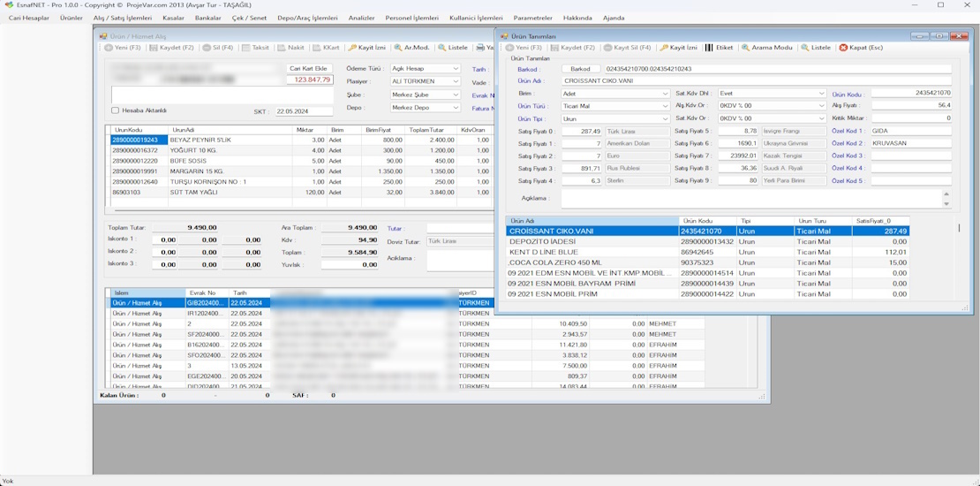The height and width of the screenshot is (486, 980).
Task: Click the Ürün Kodu column header
Action: click(707, 221)
